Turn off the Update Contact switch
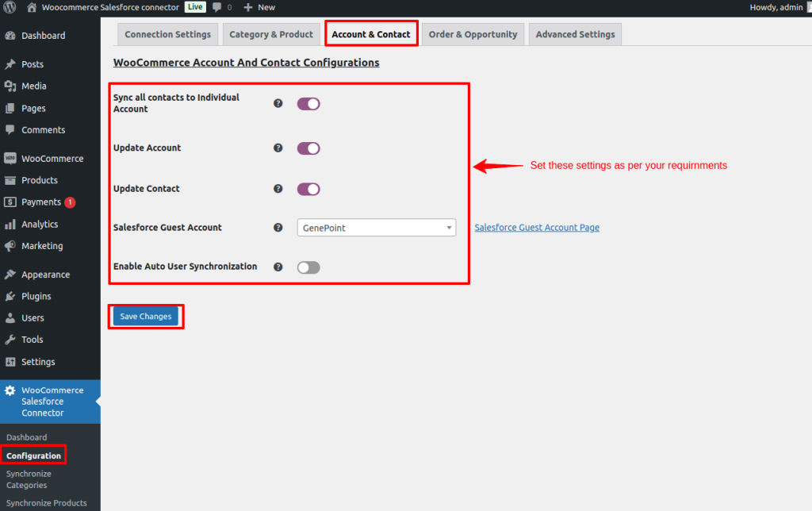The image size is (812, 511). (308, 189)
